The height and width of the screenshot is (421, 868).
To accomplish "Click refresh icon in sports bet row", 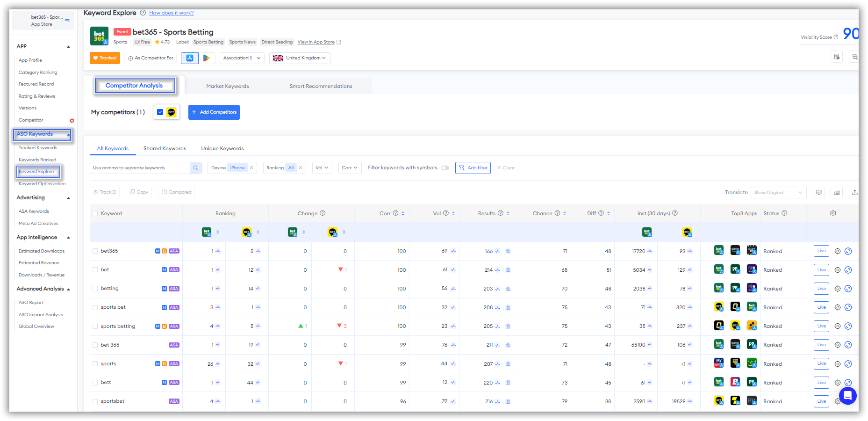I will click(x=848, y=307).
